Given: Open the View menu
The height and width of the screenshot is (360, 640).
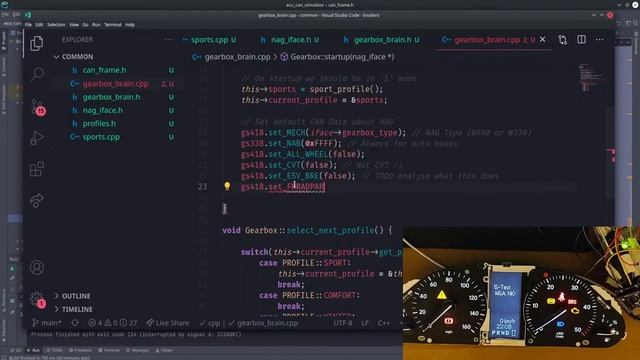Looking at the screenshot, I should (x=74, y=24).
